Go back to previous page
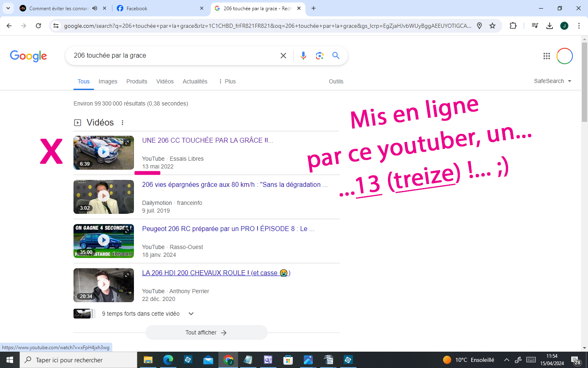 pyautogui.click(x=9, y=26)
